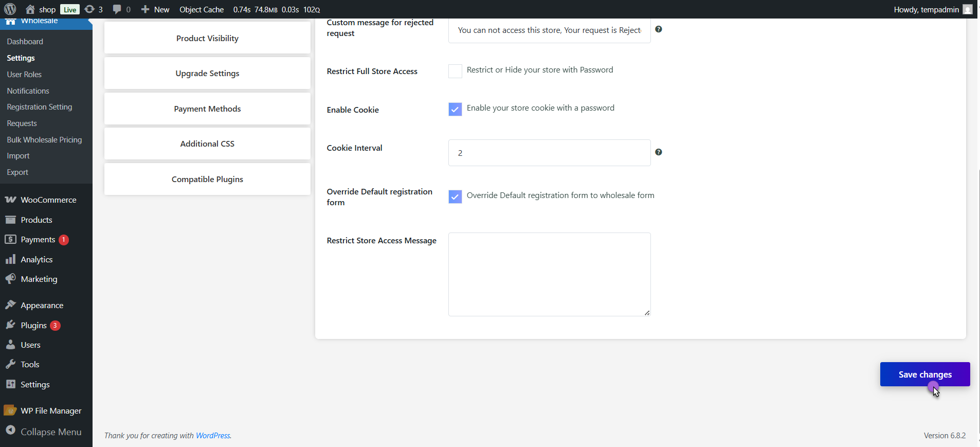Click Howdy, tempadmin account text
This screenshot has width=980, height=447.
(927, 9)
